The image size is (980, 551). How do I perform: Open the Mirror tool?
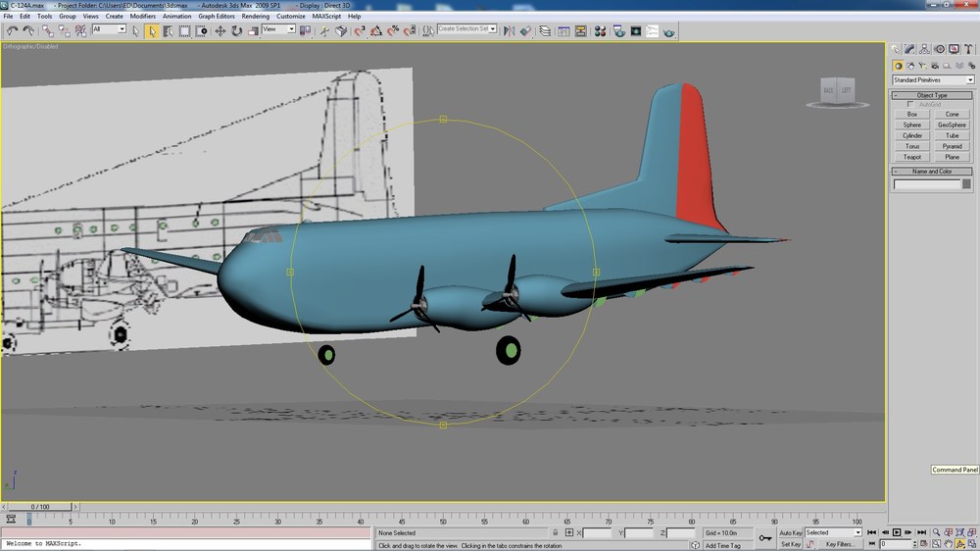coord(510,30)
